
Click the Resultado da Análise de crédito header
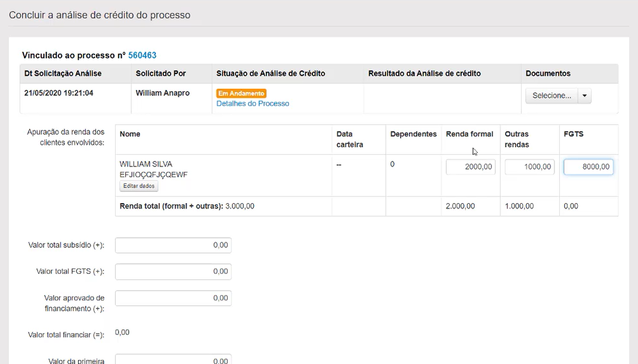click(x=424, y=74)
